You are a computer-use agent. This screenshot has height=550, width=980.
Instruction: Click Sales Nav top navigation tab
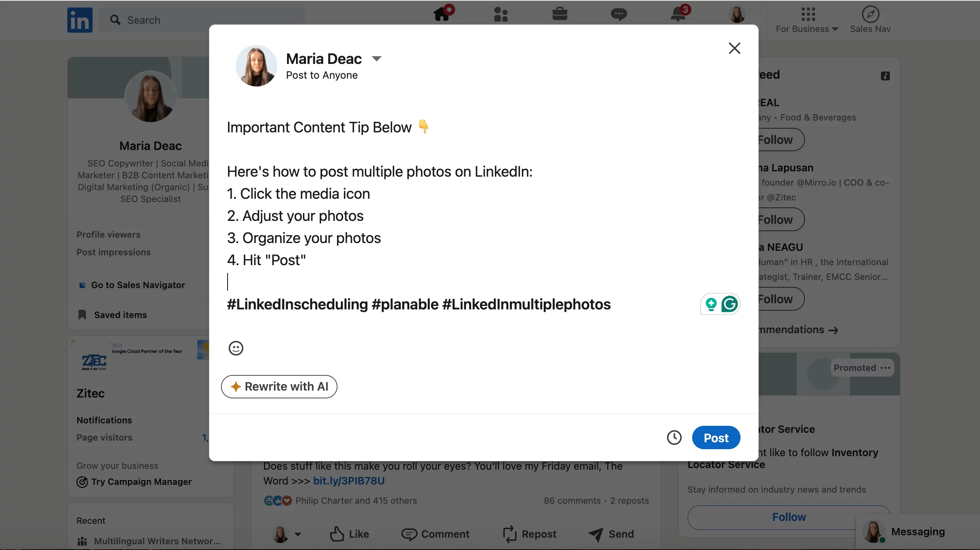click(870, 19)
